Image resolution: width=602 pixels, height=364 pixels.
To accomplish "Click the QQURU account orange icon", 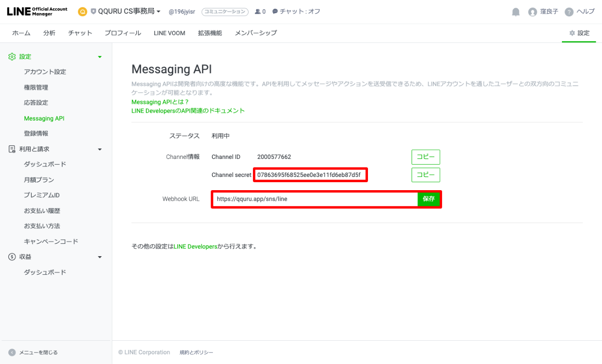I will click(82, 12).
